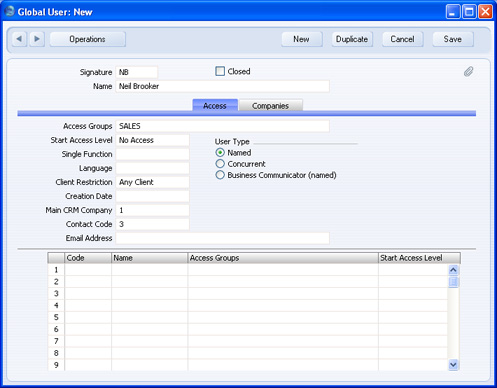
Task: Switch to the Companies tab
Action: coord(271,106)
